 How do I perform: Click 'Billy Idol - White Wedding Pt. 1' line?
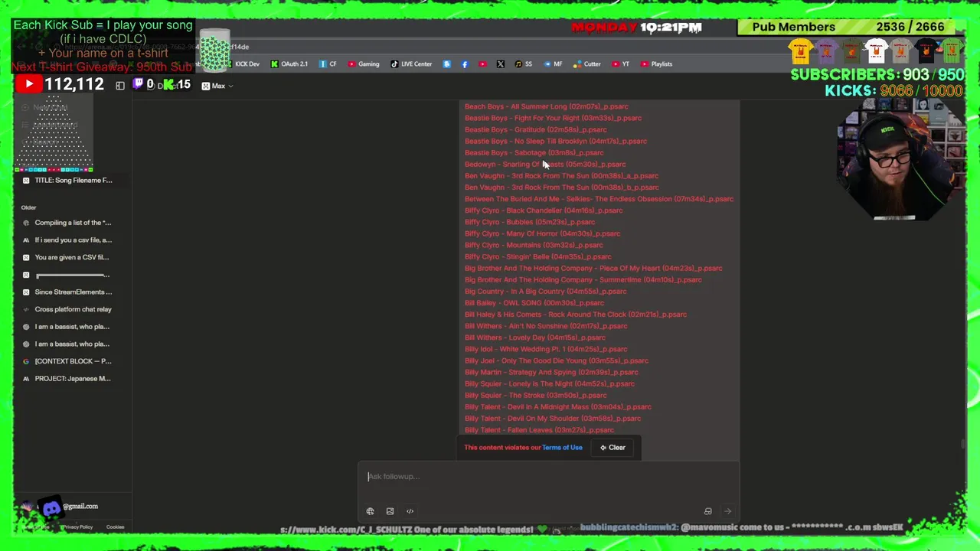pyautogui.click(x=546, y=349)
